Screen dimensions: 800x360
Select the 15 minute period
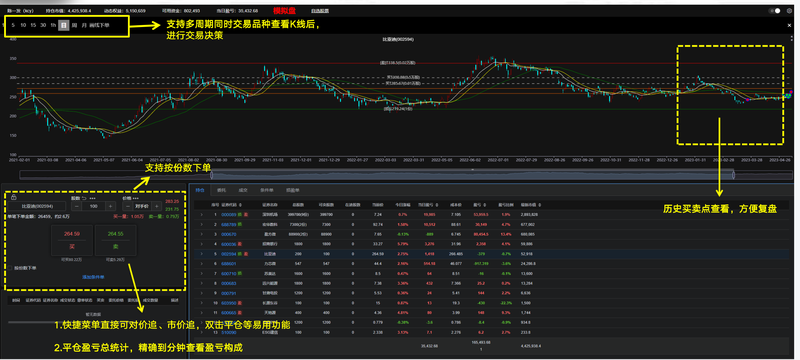click(33, 24)
